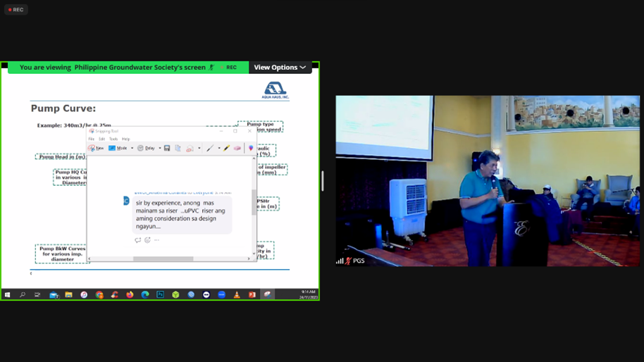Open the Windows Start menu
Screen dimensions: 644x362
click(7, 295)
